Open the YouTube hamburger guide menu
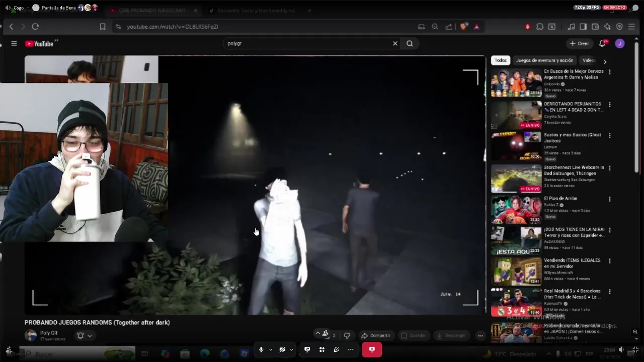The height and width of the screenshot is (362, 644). [14, 44]
